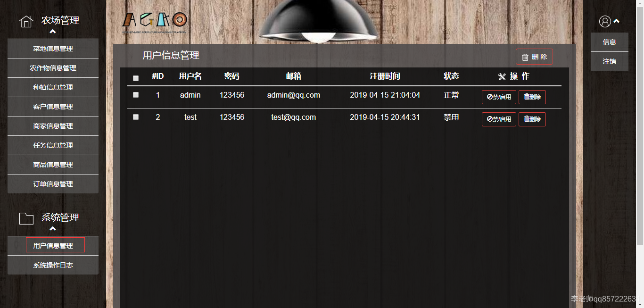Click the 状态 column header

[451, 76]
